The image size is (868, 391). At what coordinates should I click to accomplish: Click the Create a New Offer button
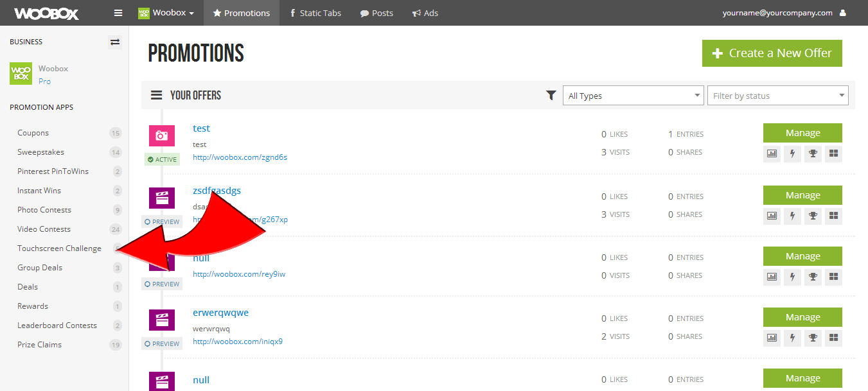pos(772,53)
